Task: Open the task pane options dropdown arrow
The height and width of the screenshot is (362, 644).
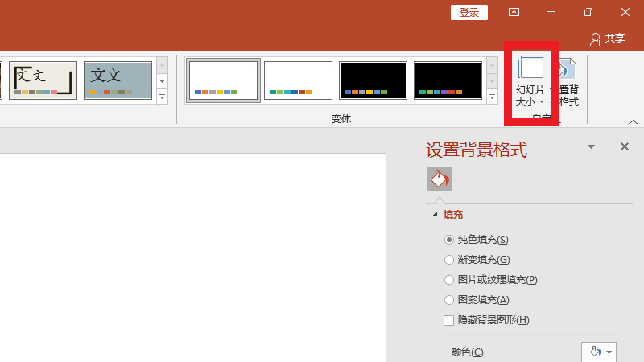Action: click(592, 147)
